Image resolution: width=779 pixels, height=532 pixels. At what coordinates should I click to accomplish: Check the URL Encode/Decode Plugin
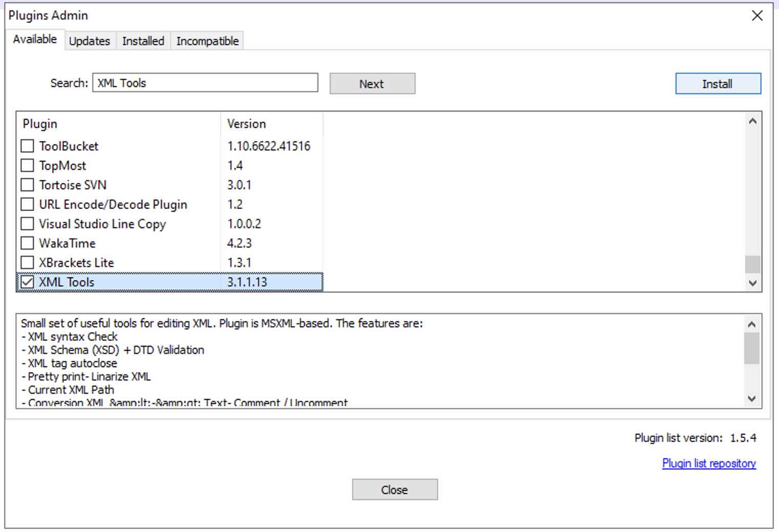click(27, 204)
